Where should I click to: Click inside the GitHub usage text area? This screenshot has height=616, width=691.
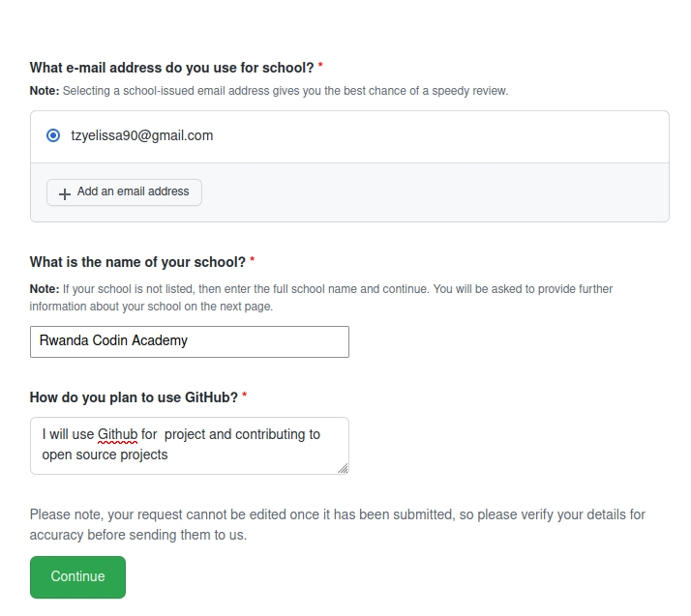(x=190, y=446)
